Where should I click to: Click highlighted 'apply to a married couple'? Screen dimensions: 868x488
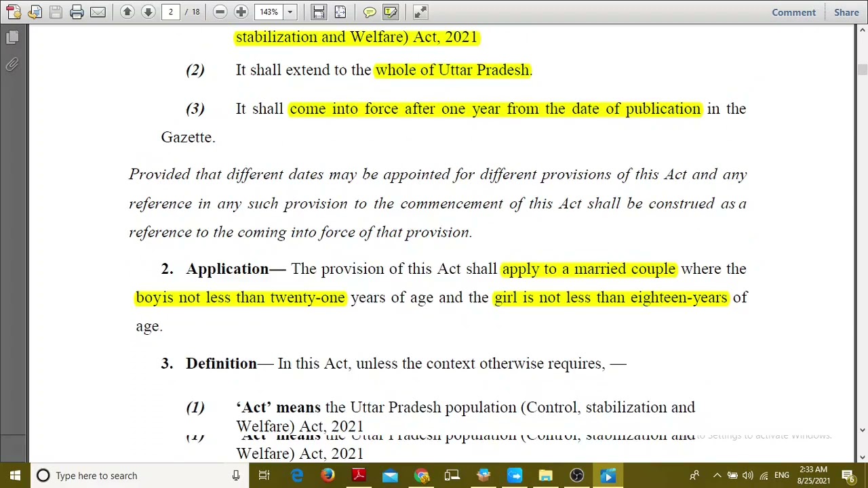click(x=589, y=268)
